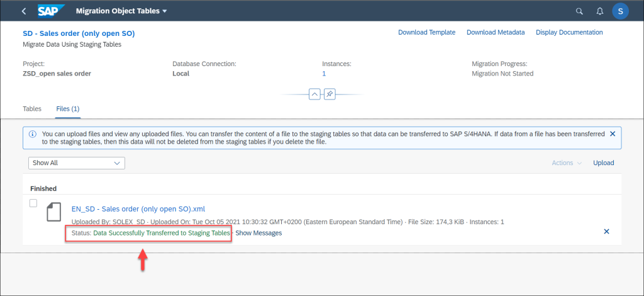Open the notifications bell

(x=599, y=11)
